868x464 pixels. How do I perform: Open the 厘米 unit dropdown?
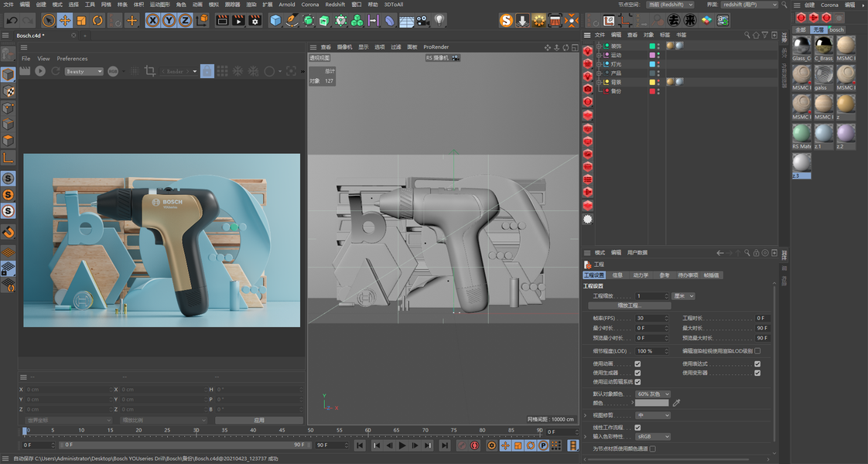[x=682, y=296]
